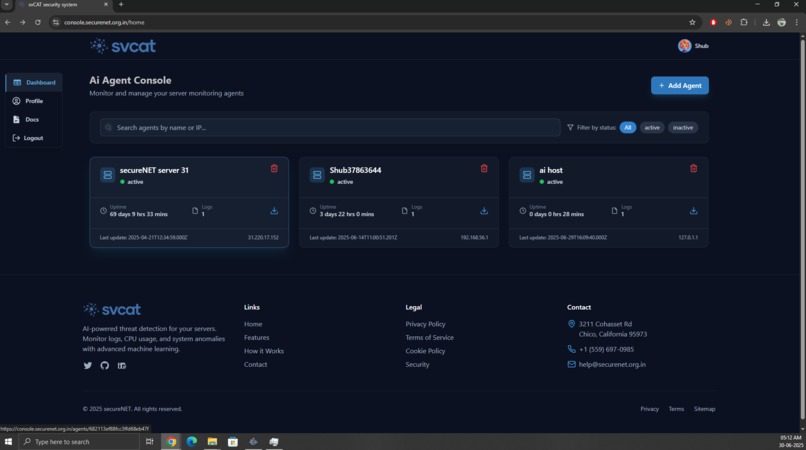Open the Contact footer link
Viewport: 806px width, 450px height.
tap(255, 364)
